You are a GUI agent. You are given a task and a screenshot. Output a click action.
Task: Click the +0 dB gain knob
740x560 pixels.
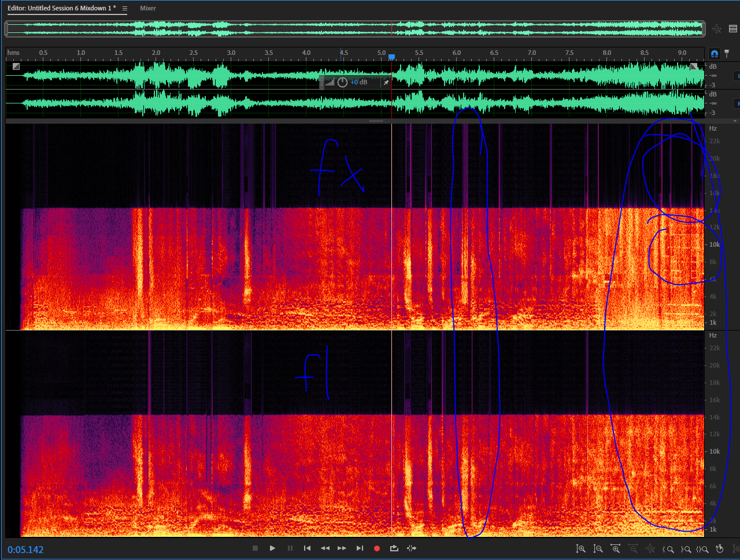click(342, 83)
